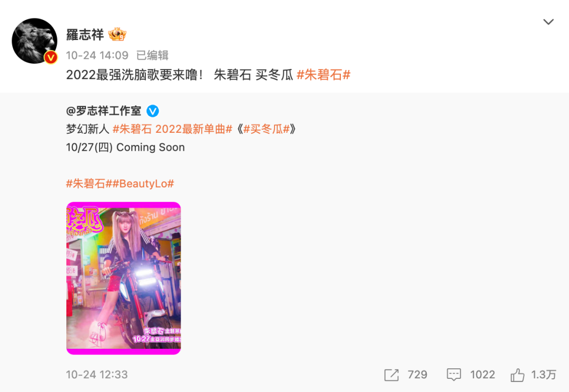The height and width of the screenshot is (392, 569).
Task: Click the crown membership badge icon
Action: tap(117, 34)
